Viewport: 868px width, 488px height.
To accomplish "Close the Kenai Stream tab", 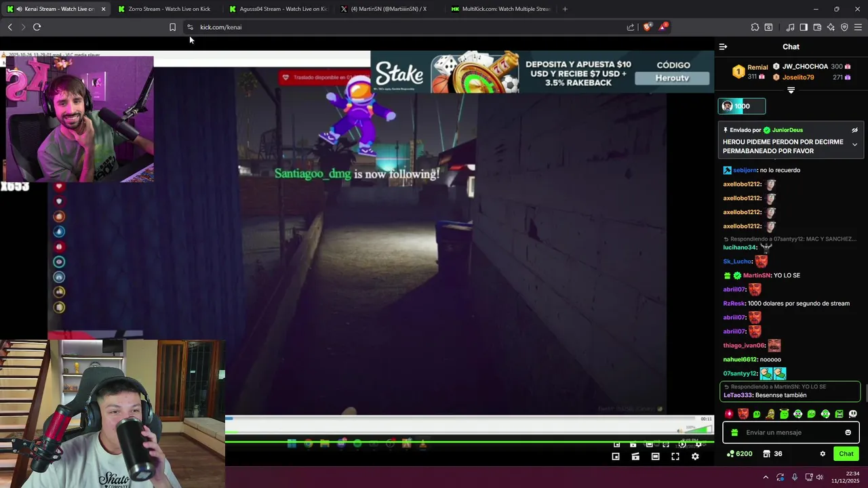I will [x=103, y=9].
